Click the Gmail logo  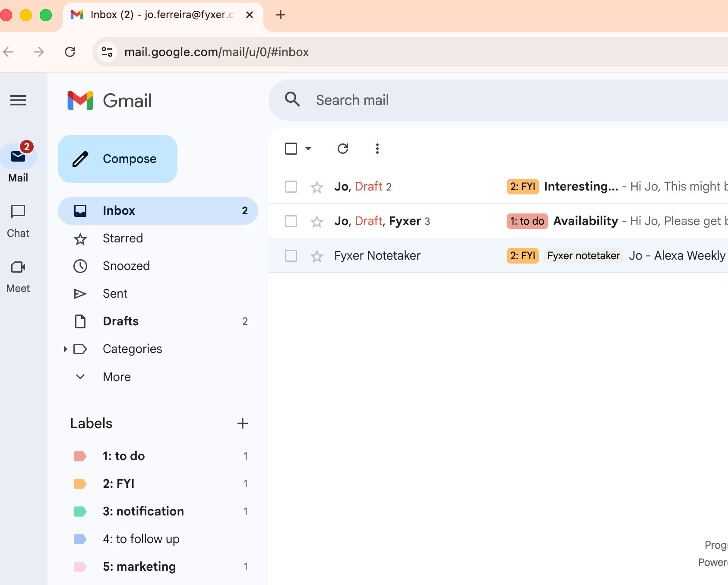(x=110, y=100)
